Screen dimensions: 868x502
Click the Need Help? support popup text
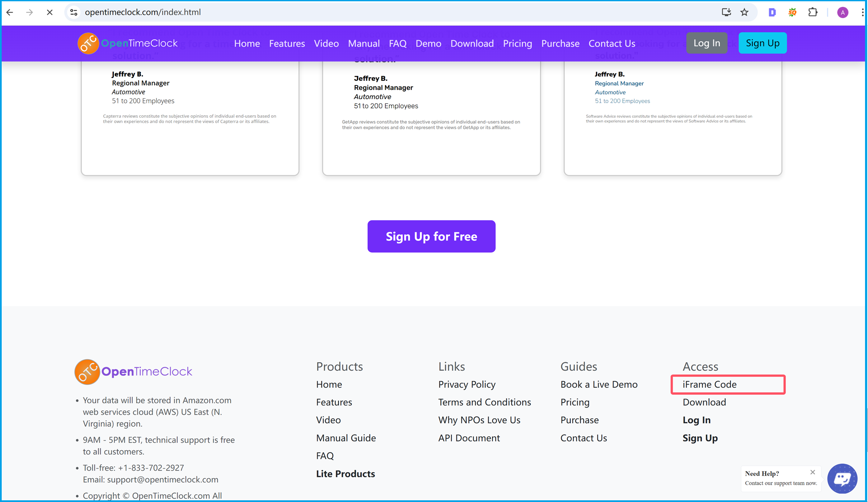[x=781, y=478]
